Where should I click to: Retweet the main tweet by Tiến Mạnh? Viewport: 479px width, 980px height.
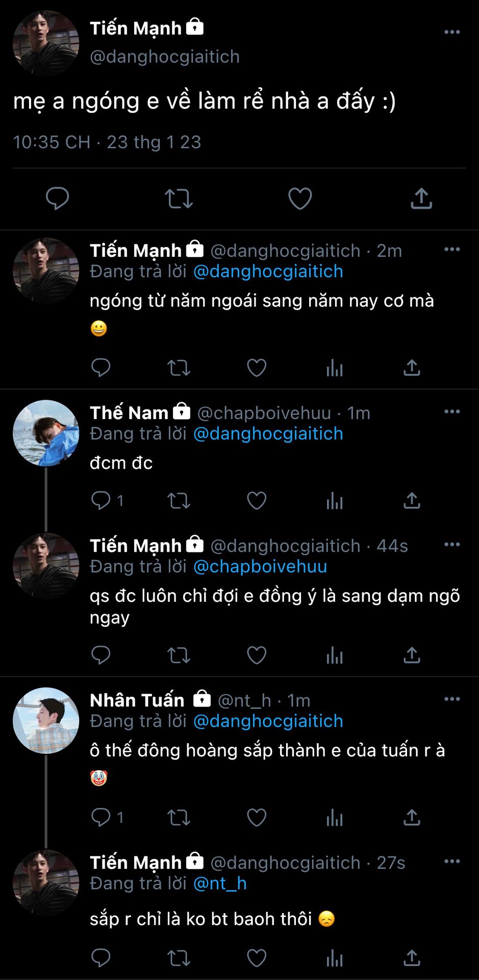point(179,199)
